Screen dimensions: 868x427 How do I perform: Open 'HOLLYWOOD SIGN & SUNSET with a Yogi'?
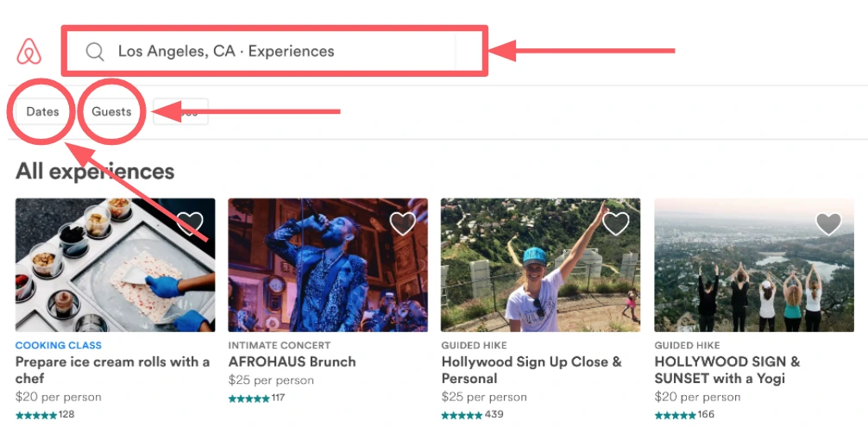tap(727, 370)
